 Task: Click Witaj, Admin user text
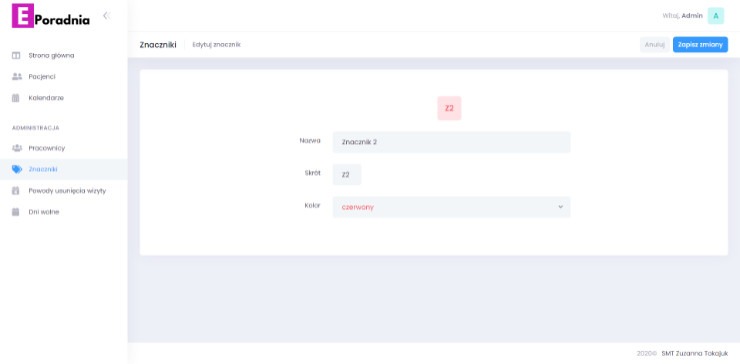pyautogui.click(x=682, y=16)
